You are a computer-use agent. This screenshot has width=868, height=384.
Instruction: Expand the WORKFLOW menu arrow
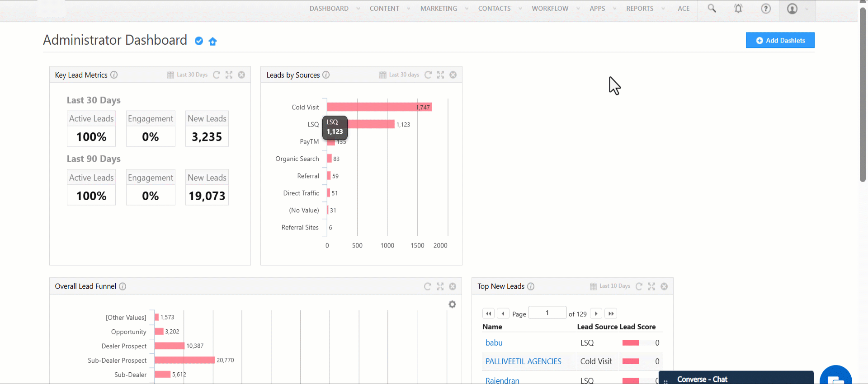point(578,9)
